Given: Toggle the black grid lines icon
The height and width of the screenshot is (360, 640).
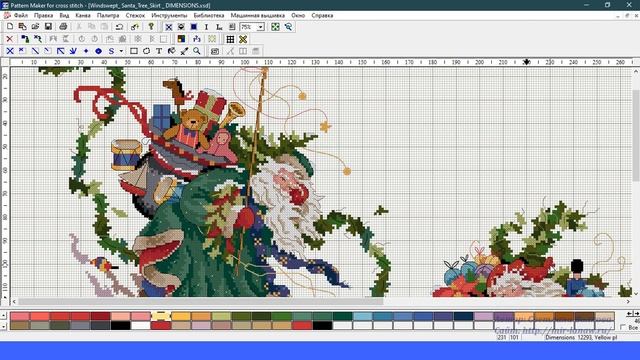Looking at the screenshot, I should coord(230,39).
